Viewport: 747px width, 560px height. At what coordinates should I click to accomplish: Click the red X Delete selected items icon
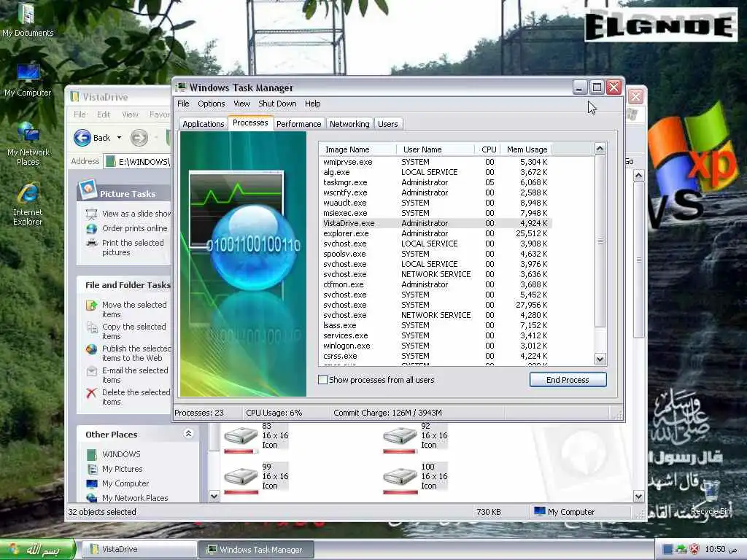[91, 393]
